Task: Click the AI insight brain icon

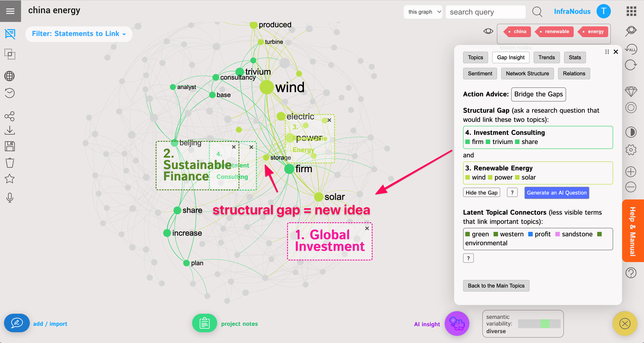Action: 457,324
